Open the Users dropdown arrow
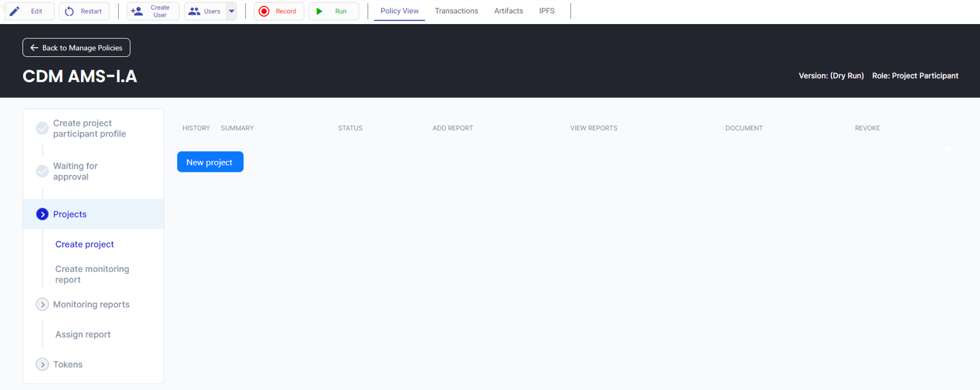The height and width of the screenshot is (390, 980). point(232,11)
